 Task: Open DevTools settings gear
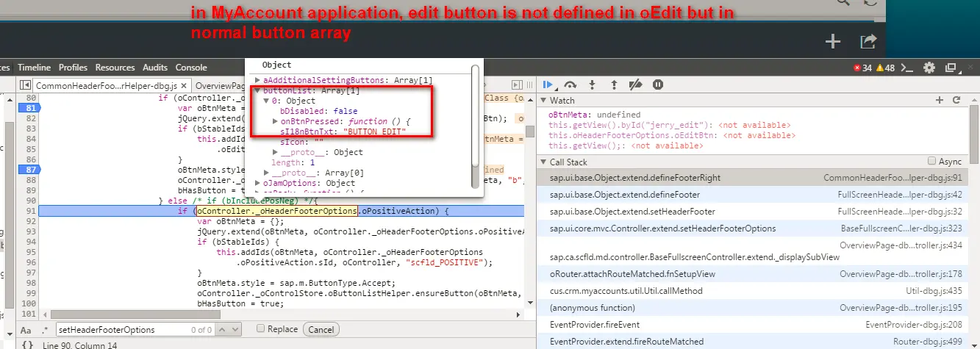click(x=929, y=68)
